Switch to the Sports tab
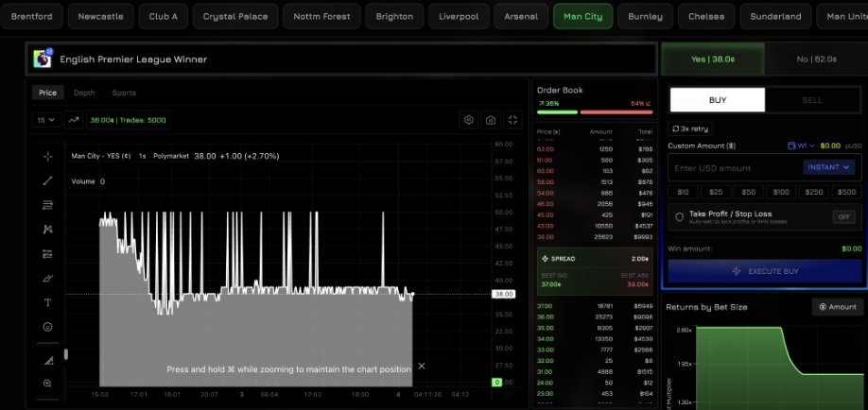The image size is (868, 410). tap(124, 93)
